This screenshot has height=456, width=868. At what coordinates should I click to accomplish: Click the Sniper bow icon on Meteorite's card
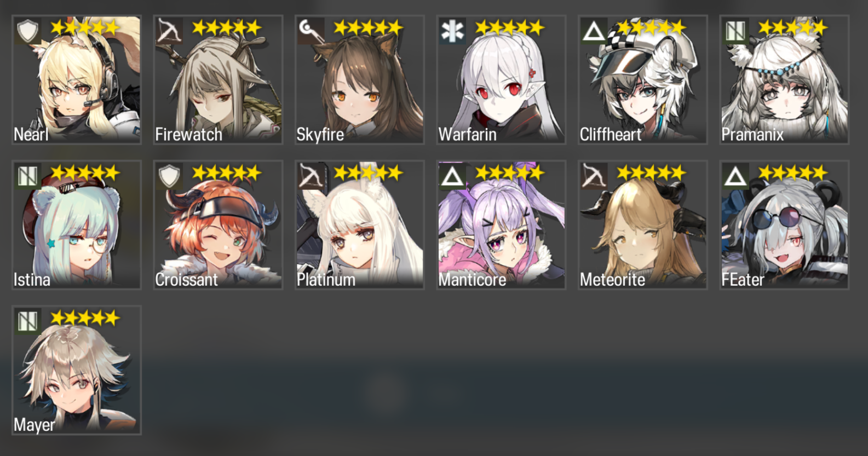point(594,176)
